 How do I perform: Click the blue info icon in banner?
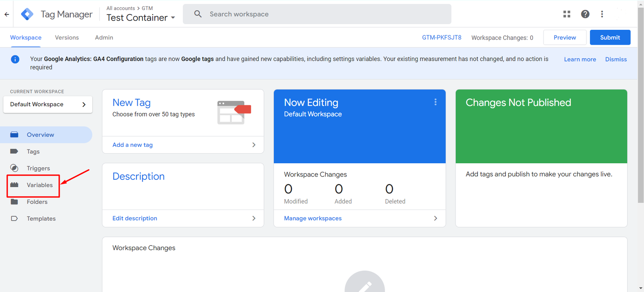15,60
